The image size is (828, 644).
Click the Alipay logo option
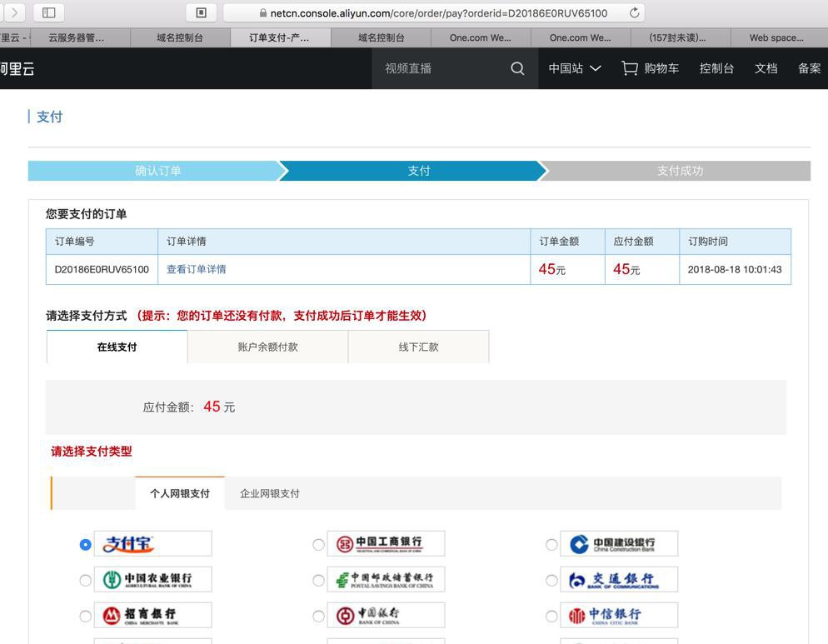(x=153, y=544)
